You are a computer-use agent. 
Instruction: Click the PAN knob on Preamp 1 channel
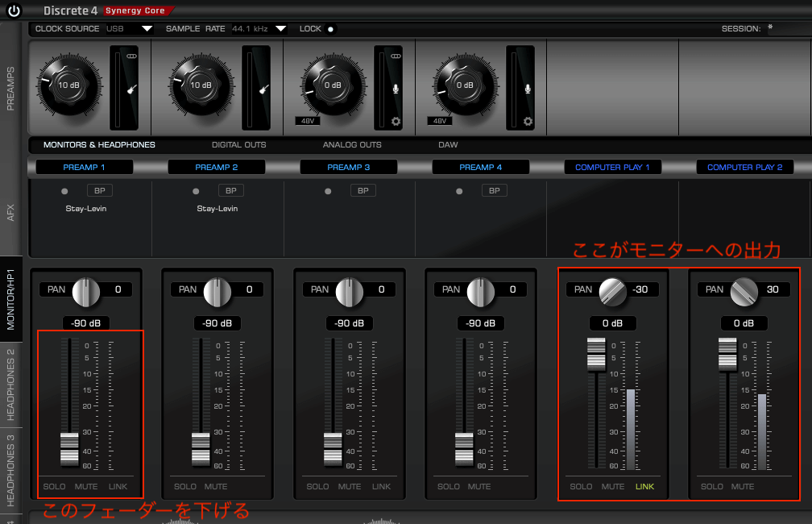click(x=86, y=292)
